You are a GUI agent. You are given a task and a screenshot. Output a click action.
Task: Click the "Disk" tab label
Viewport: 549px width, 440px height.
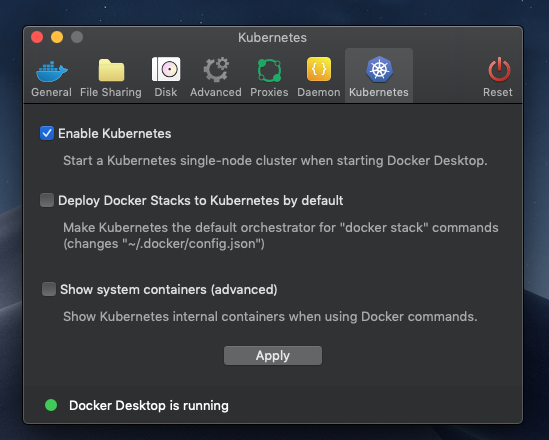166,92
